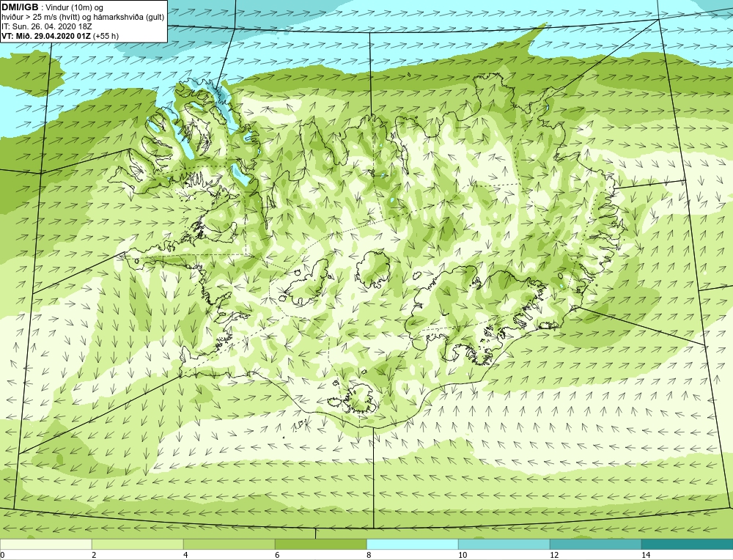Click the legend scale label '4'
Image resolution: width=733 pixels, height=560 pixels.
point(185,555)
